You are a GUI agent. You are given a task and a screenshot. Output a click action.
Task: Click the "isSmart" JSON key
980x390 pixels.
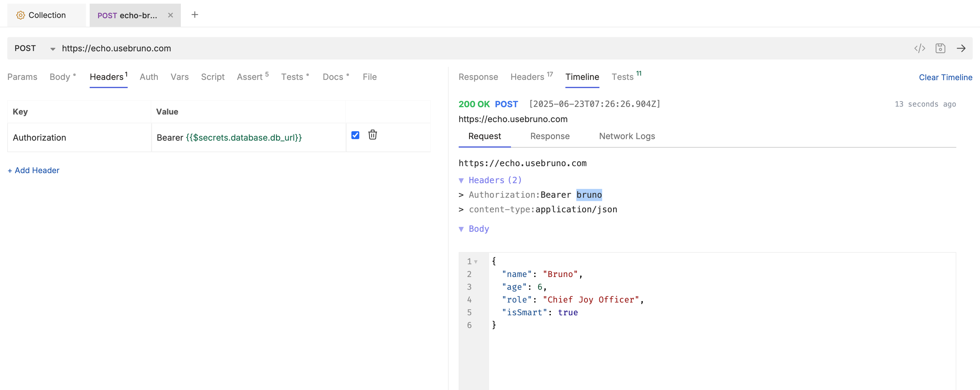(524, 313)
